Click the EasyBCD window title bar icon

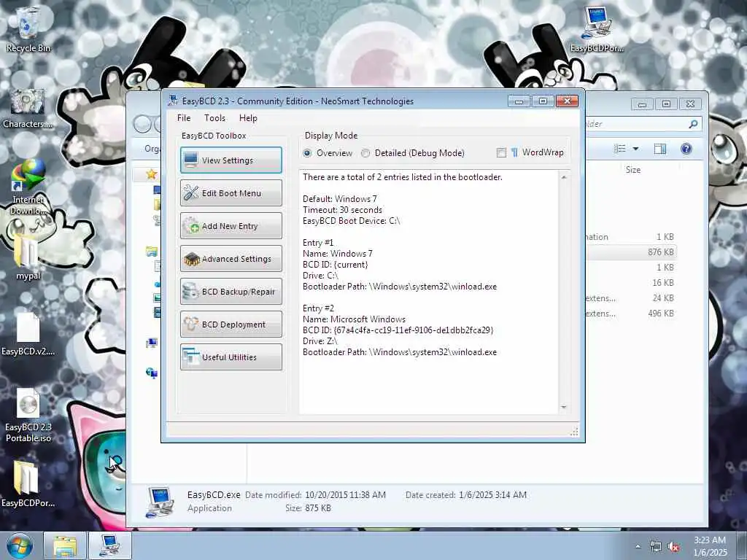tap(173, 101)
